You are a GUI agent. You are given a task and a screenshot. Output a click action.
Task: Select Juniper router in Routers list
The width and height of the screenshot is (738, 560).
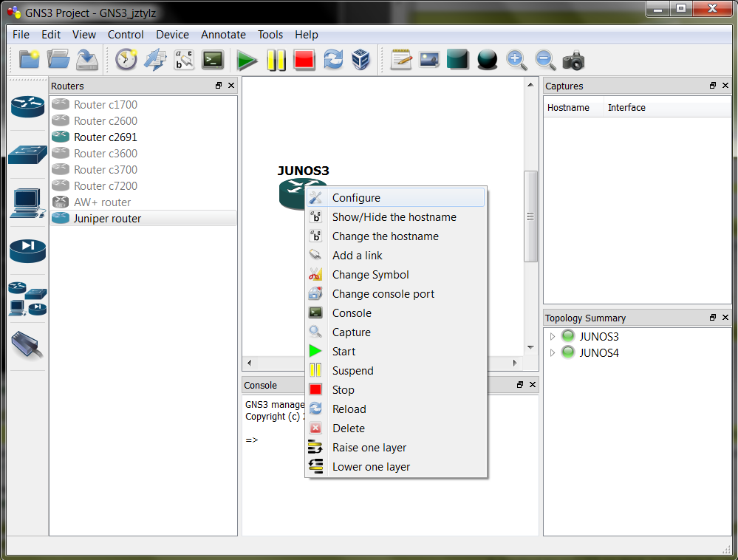(x=143, y=219)
